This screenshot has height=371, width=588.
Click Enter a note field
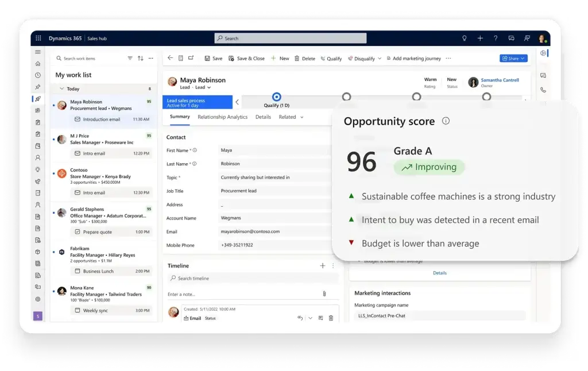click(x=243, y=294)
